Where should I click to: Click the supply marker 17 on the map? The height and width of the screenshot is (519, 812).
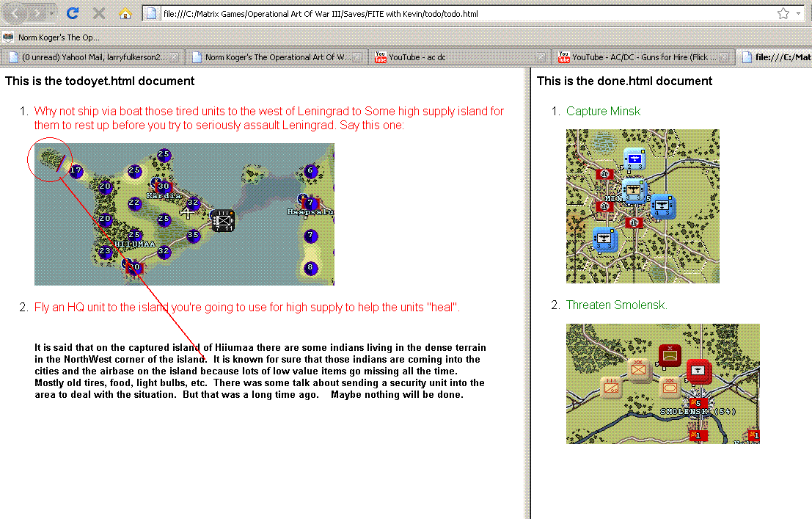(x=76, y=170)
